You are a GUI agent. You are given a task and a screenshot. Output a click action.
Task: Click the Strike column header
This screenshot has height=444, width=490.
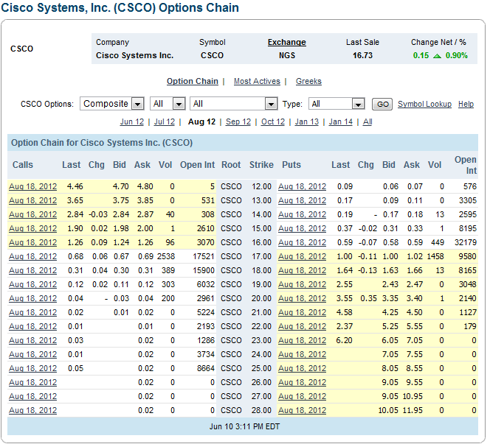[x=261, y=165]
